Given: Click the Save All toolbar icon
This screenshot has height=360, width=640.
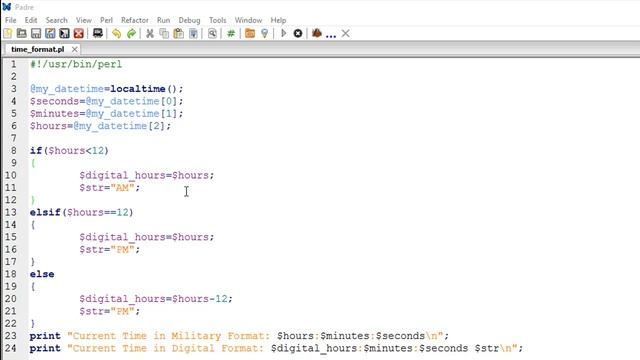Looking at the screenshot, I should point(64,33).
